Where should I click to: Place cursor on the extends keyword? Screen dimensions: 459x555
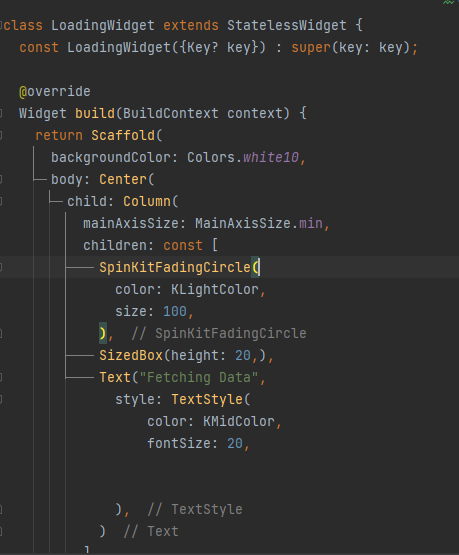point(191,25)
